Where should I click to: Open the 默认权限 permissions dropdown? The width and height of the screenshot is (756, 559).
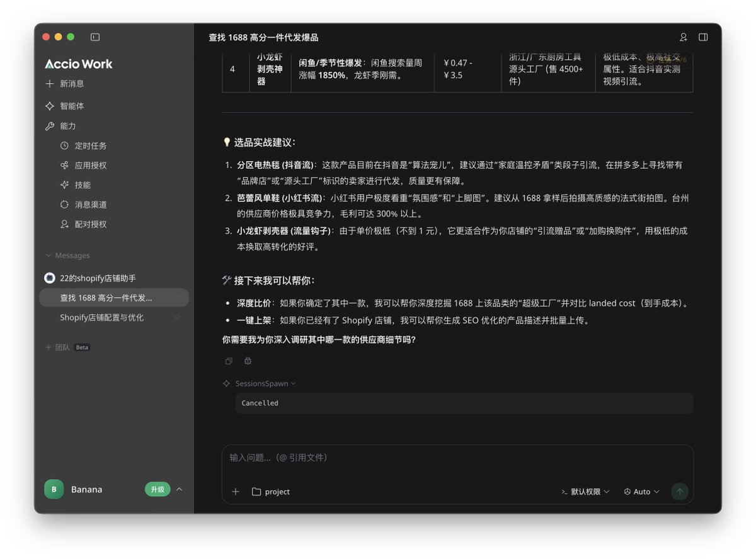(585, 492)
